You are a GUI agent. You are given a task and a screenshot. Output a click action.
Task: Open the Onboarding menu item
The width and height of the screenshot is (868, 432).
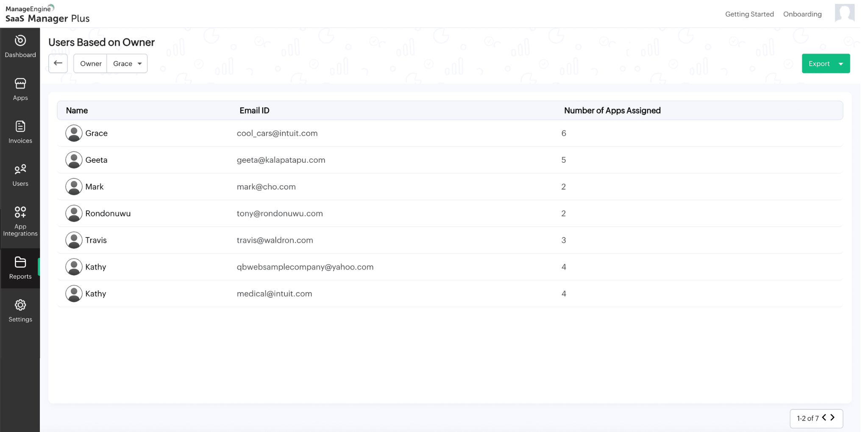(x=801, y=14)
